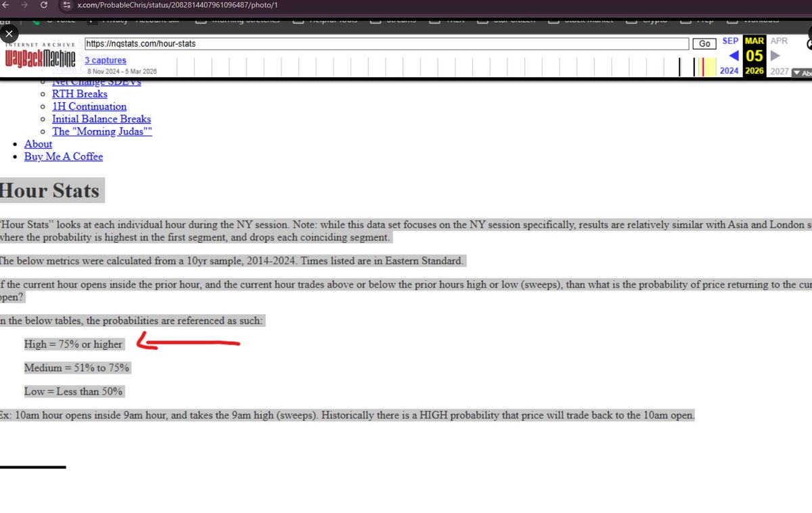Viewport: 812px width, 513px height.
Task: Close the photo viewer with the X icon
Action: point(9,32)
